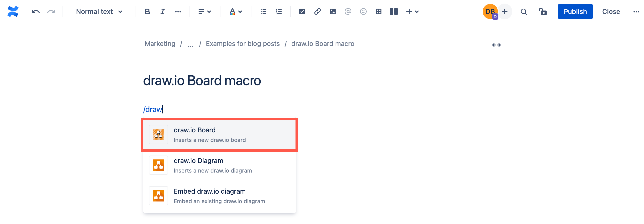Screen dimensions: 644x224
Task: Open the Normal text style dropdown
Action: point(99,11)
